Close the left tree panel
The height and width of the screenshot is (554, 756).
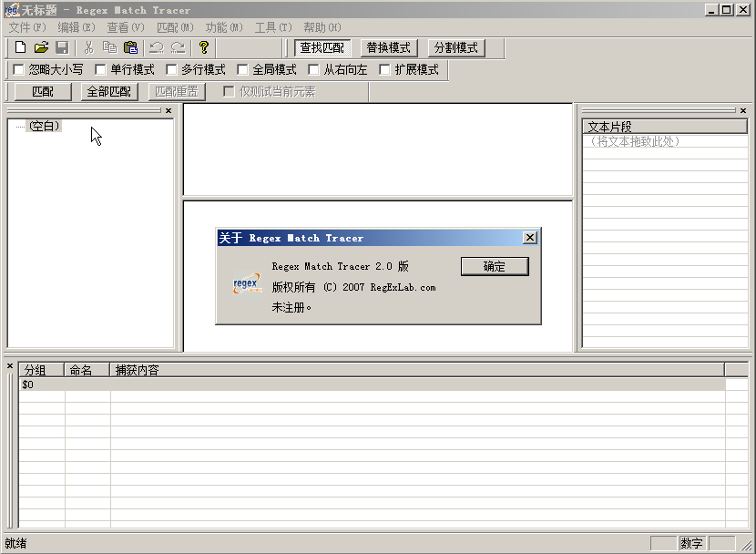pyautogui.click(x=169, y=111)
